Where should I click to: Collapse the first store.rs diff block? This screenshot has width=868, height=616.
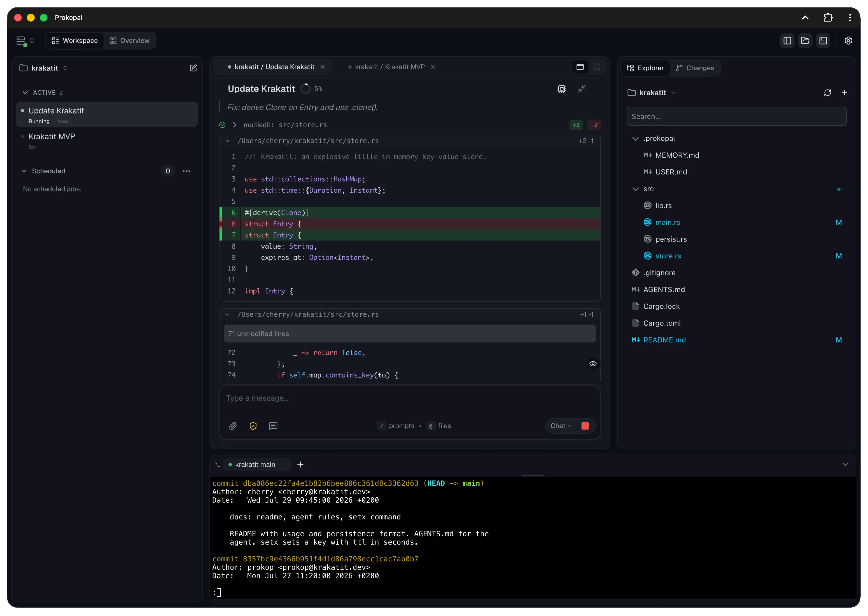pyautogui.click(x=227, y=141)
